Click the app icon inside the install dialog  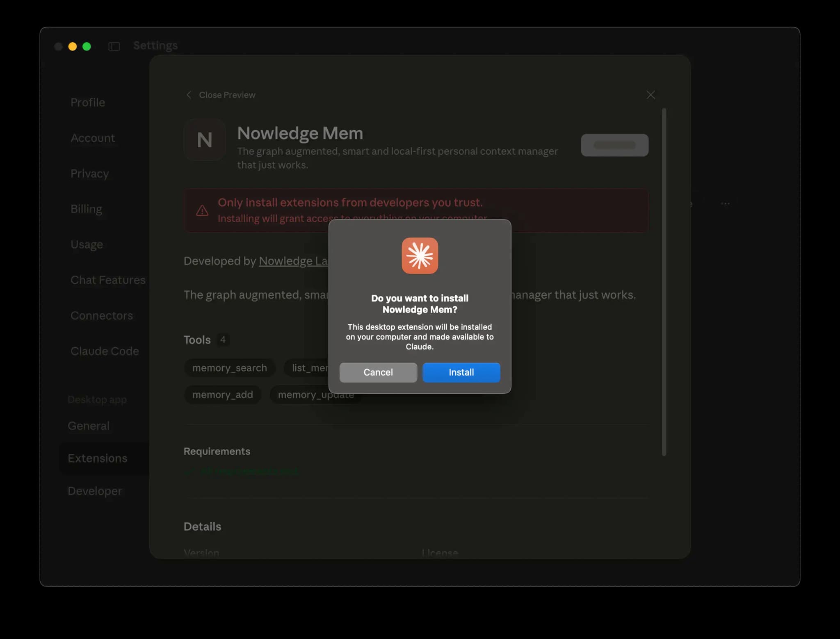[x=419, y=256]
